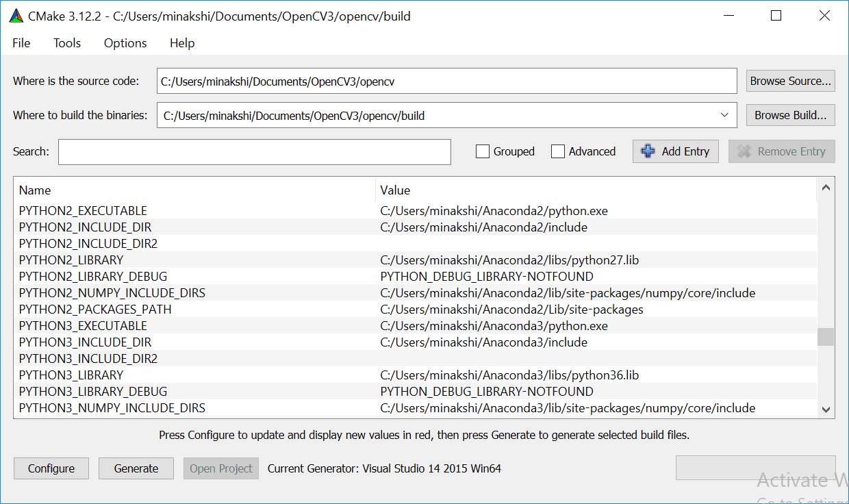Select the PYTHON3_INCLUDE_DIR entry
This screenshot has width=849, height=504.
point(85,342)
